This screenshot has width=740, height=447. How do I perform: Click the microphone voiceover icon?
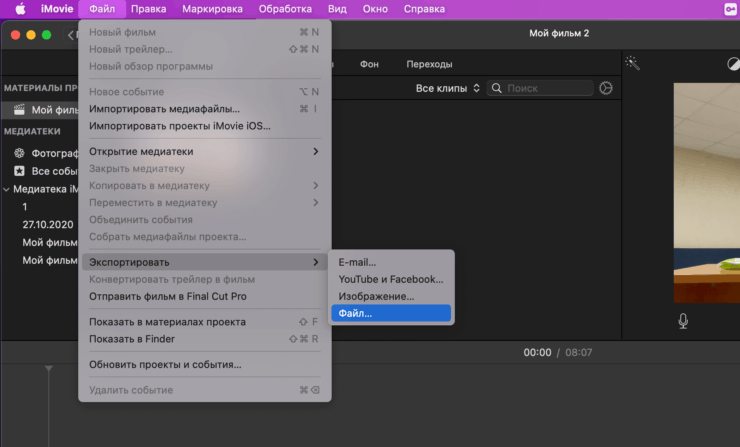(x=684, y=320)
